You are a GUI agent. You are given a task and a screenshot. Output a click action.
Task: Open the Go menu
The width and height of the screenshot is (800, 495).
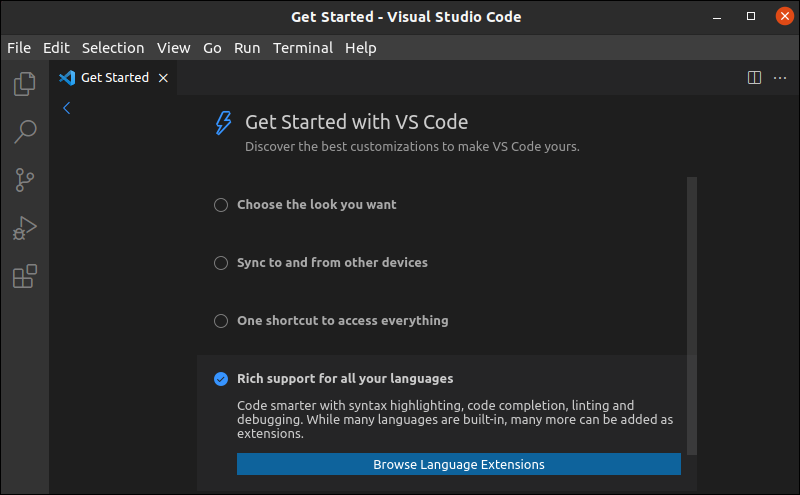(x=212, y=48)
